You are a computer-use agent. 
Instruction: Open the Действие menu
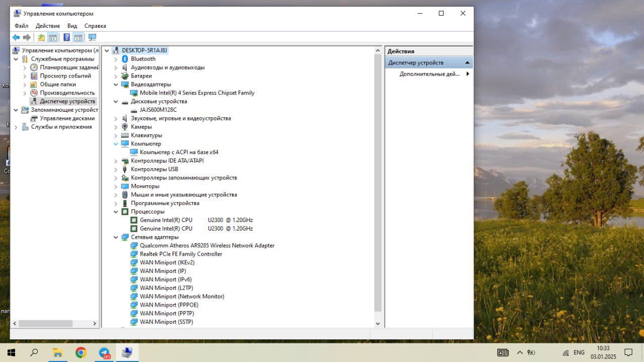point(48,26)
